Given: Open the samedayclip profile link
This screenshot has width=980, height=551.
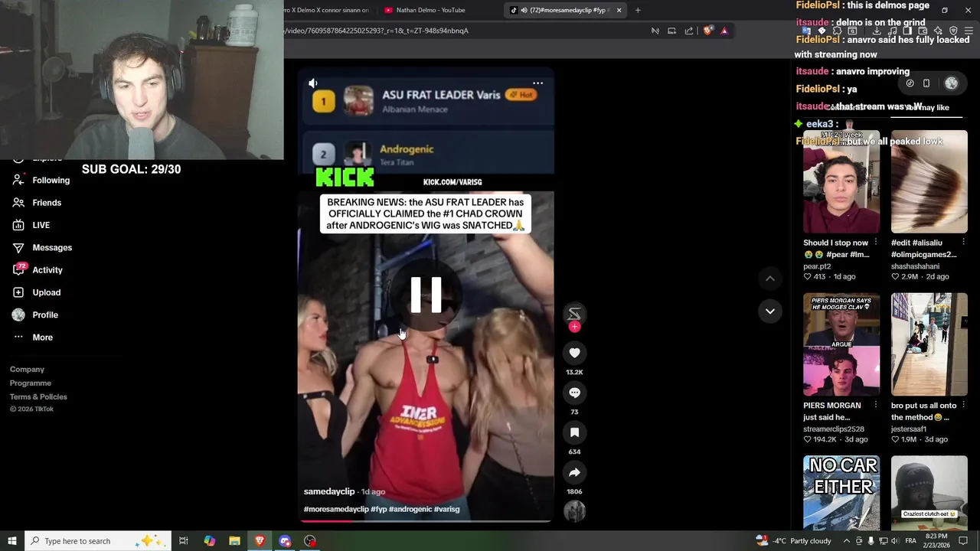Looking at the screenshot, I should pyautogui.click(x=329, y=491).
